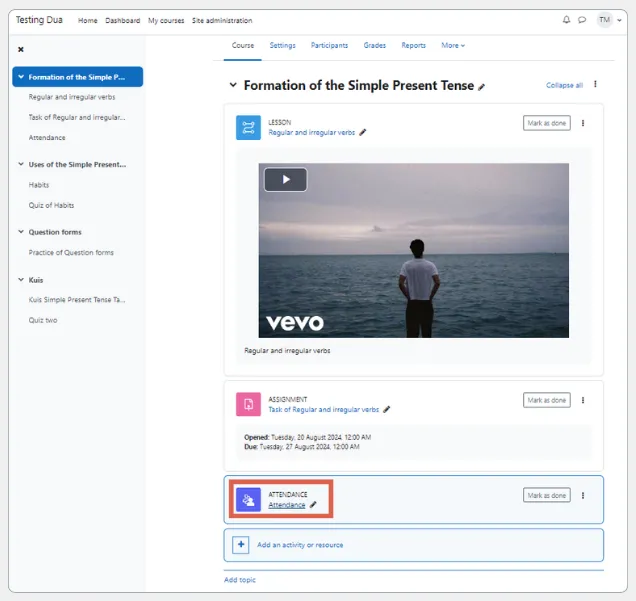Select Kuis Simple Present Tense Ta... in the index
The width and height of the screenshot is (636, 601).
[77, 300]
